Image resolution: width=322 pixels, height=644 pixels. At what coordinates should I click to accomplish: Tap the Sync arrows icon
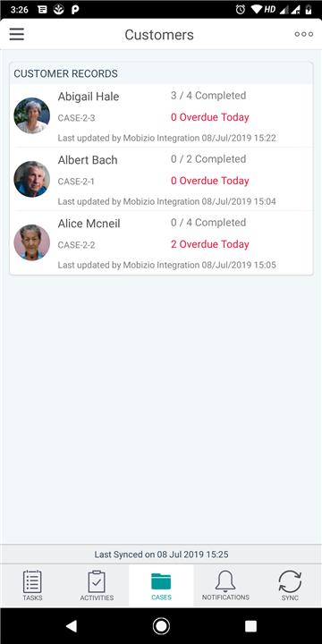click(290, 581)
